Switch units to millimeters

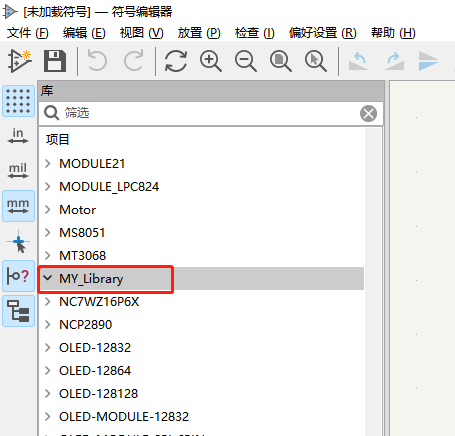click(18, 206)
